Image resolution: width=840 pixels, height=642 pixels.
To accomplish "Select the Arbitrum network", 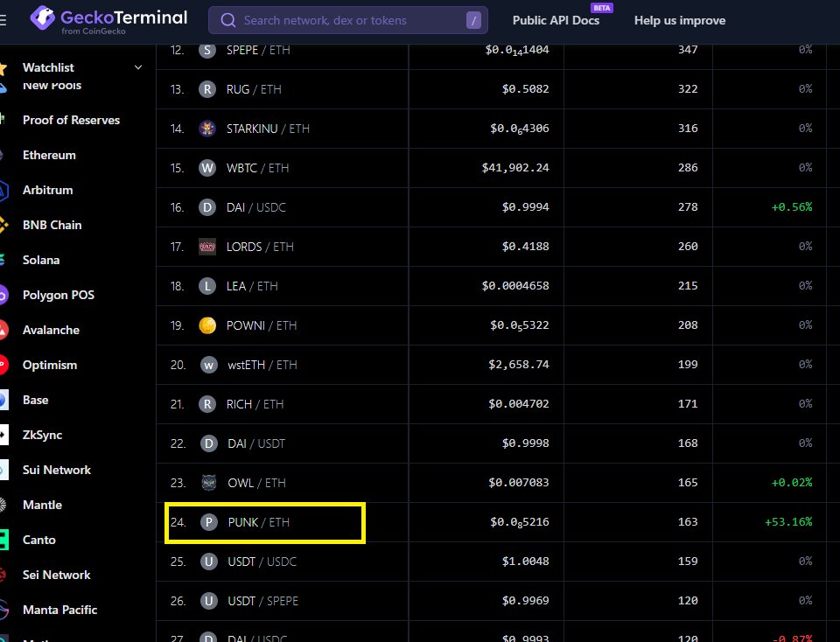I will point(47,190).
